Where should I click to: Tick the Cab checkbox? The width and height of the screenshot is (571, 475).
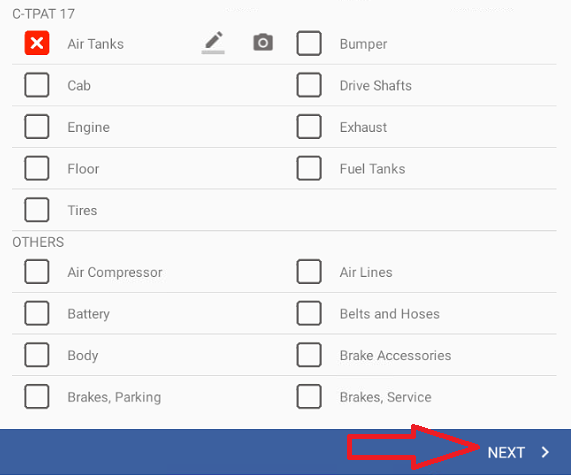pyautogui.click(x=37, y=85)
